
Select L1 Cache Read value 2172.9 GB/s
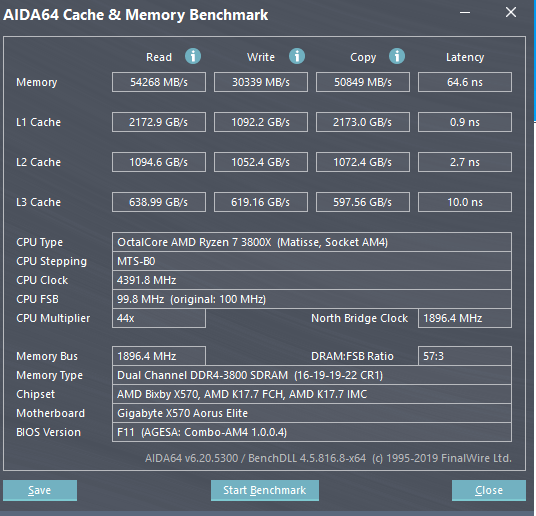pyautogui.click(x=159, y=122)
